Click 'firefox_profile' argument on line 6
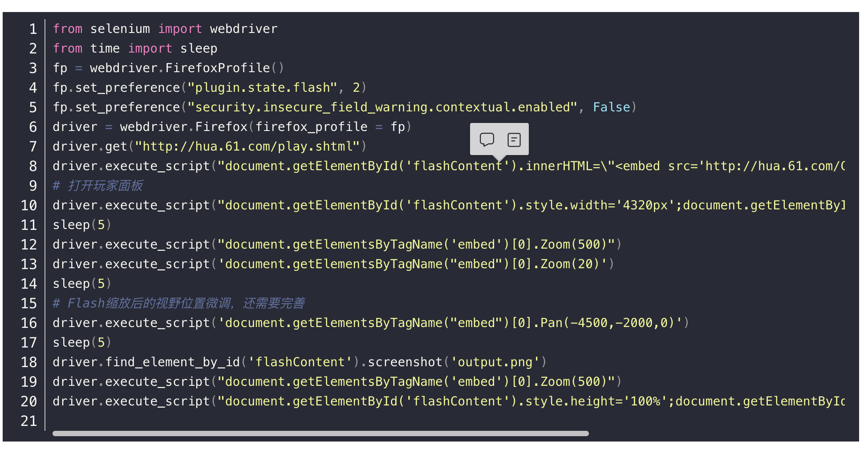 coord(311,127)
